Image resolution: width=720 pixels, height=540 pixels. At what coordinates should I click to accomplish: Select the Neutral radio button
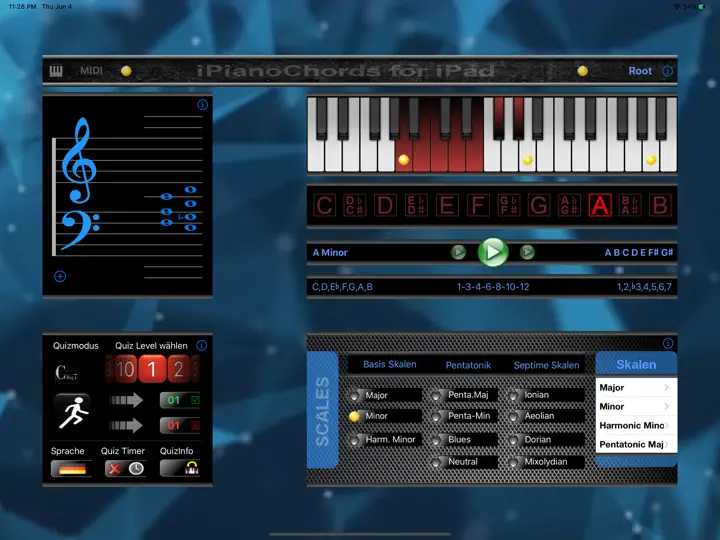[437, 462]
